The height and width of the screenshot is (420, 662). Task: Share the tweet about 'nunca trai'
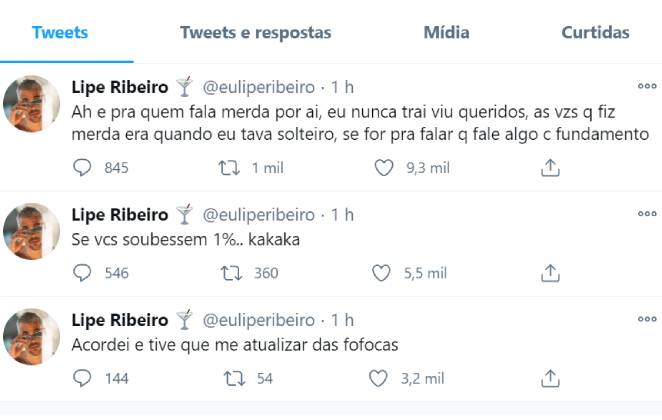coord(549,168)
